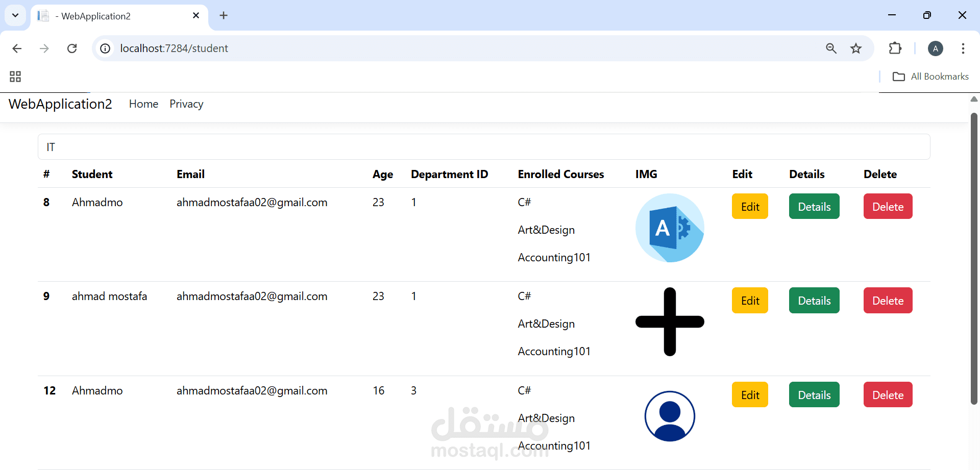Edit student number 8 Ahmadmo
The height and width of the screenshot is (470, 980).
(750, 207)
